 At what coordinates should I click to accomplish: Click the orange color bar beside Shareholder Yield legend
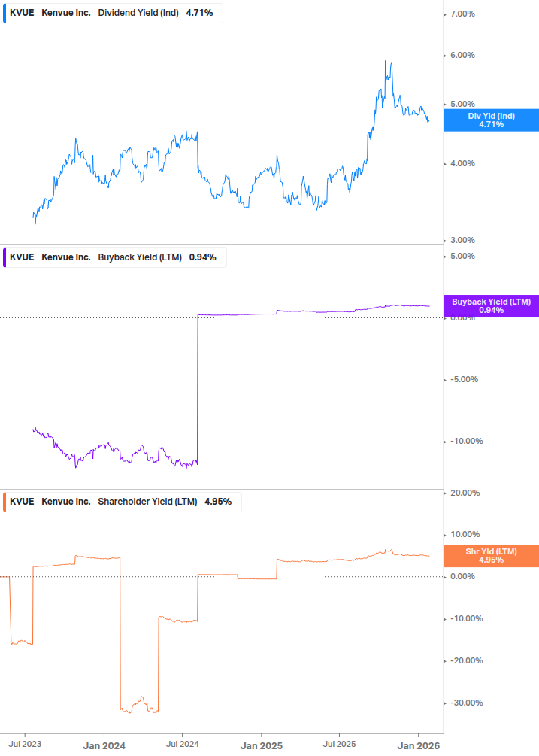point(5,502)
